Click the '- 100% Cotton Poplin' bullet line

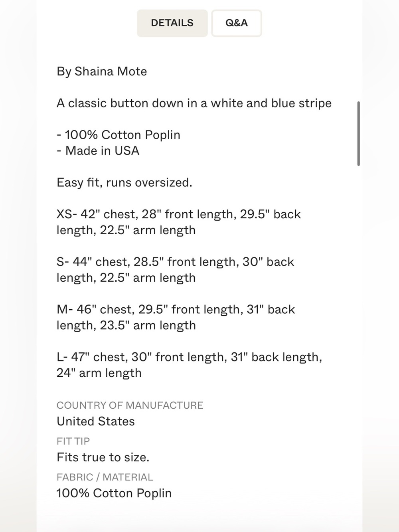(119, 135)
